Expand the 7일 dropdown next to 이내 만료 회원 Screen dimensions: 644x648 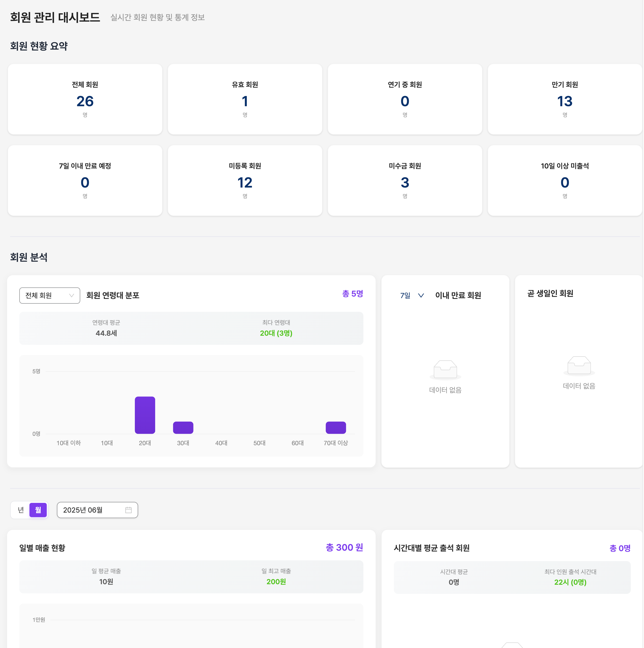[x=412, y=296]
